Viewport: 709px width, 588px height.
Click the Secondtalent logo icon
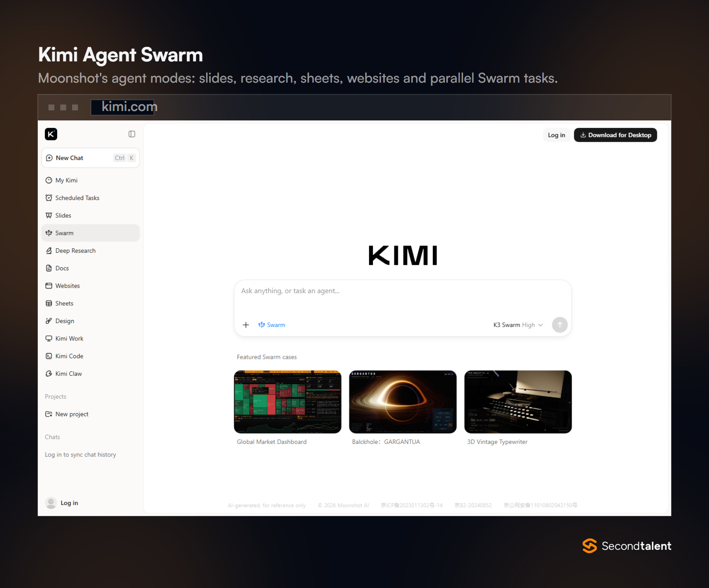tap(590, 546)
